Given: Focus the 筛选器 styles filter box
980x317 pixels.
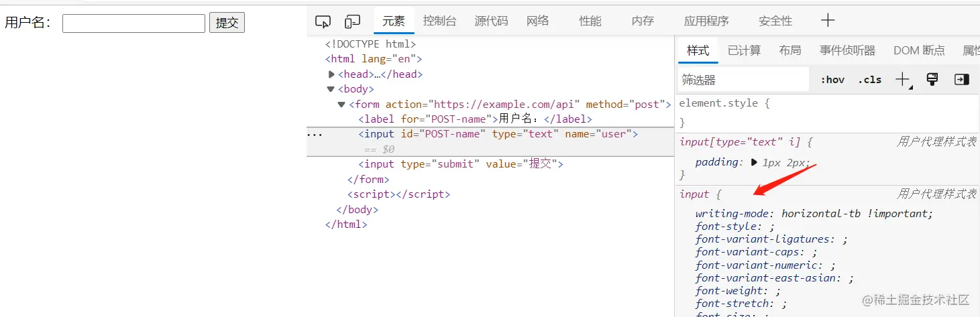Looking at the screenshot, I should coord(743,80).
